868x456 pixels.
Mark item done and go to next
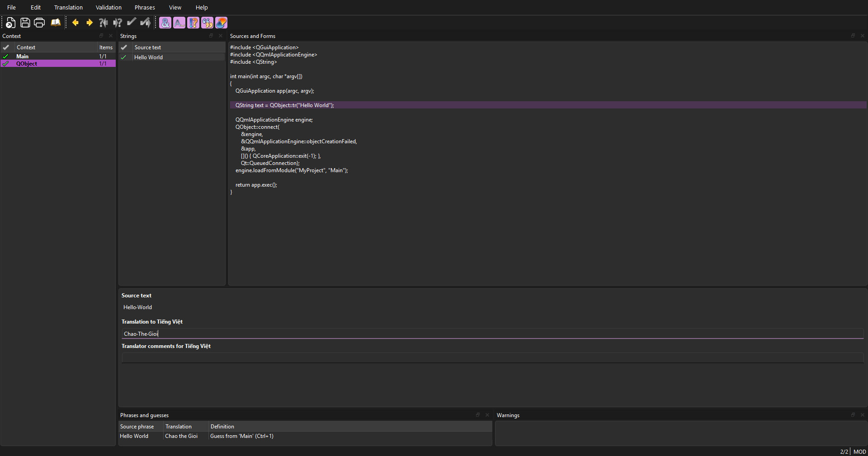coord(146,23)
